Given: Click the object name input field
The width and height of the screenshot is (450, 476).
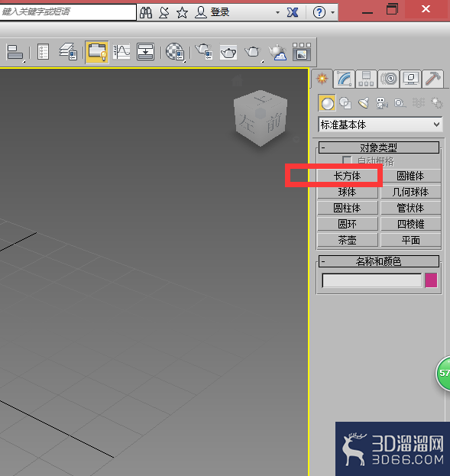Looking at the screenshot, I should [x=372, y=280].
